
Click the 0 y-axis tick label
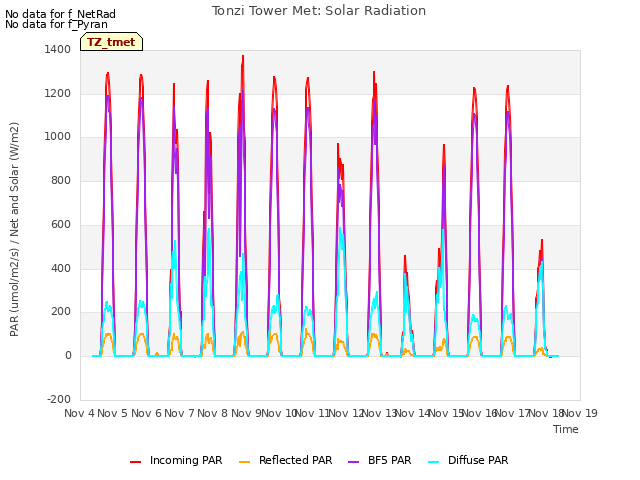[x=68, y=356]
